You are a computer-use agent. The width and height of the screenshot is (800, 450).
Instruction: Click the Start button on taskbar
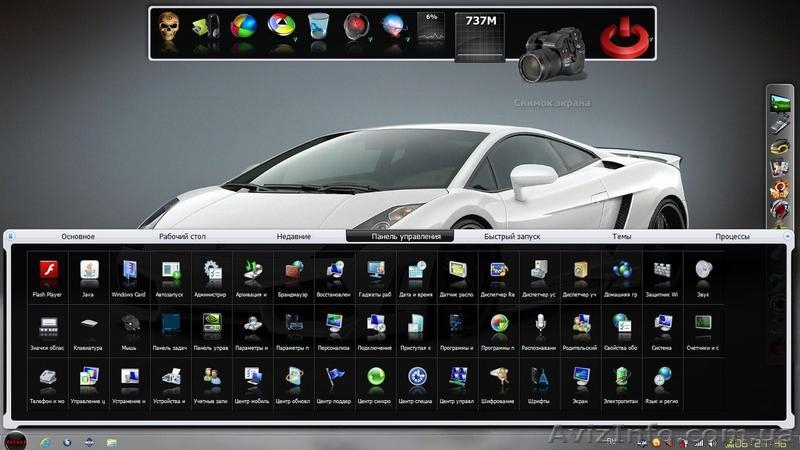tap(16, 441)
